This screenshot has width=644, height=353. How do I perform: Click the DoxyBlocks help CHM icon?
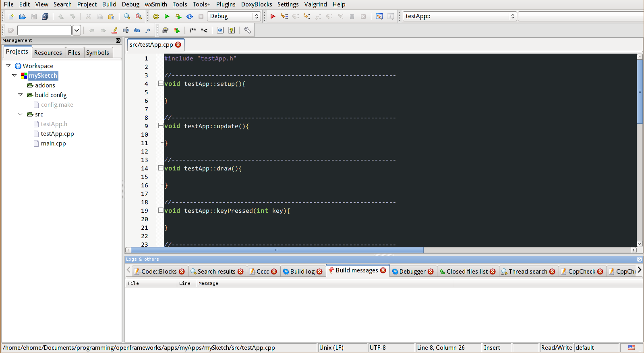pos(232,30)
